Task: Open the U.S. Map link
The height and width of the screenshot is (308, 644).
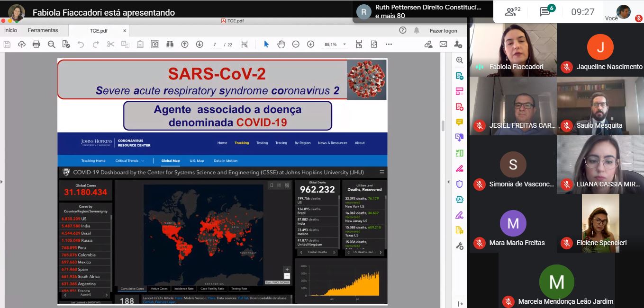Action: (197, 161)
